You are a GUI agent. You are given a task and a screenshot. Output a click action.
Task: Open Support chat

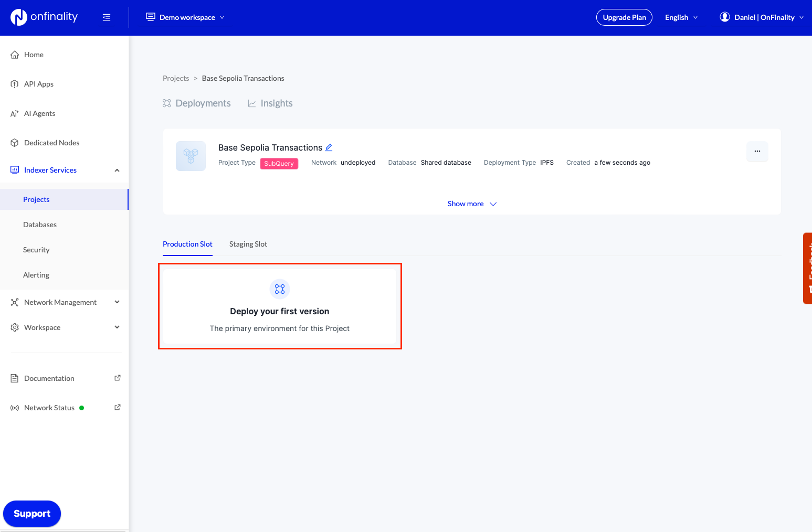point(31,513)
